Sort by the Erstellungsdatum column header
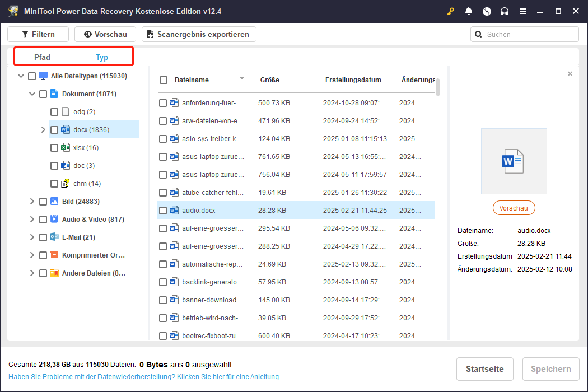Viewport: 588px width, 392px height. click(353, 80)
